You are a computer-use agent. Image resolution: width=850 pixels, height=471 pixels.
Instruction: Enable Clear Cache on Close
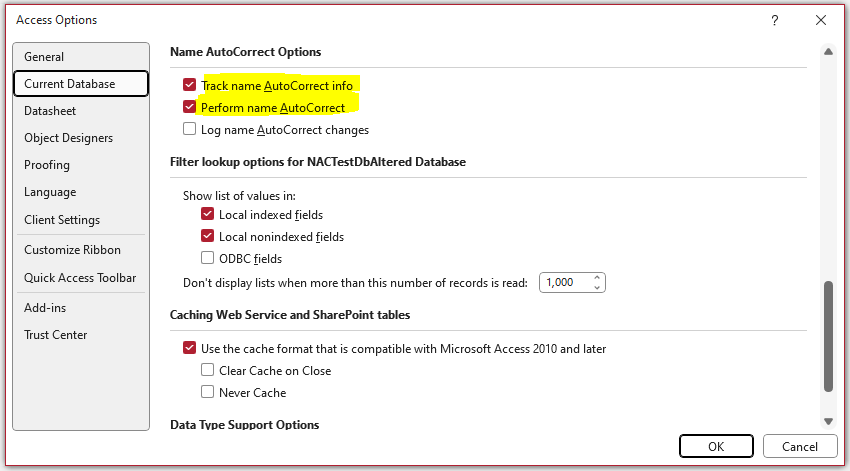[x=207, y=370]
